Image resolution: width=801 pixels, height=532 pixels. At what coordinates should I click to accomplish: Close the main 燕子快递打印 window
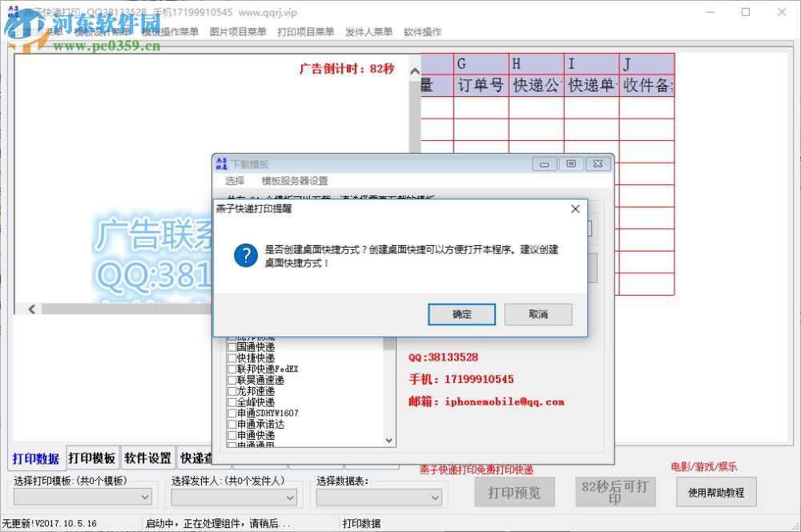coord(782,12)
